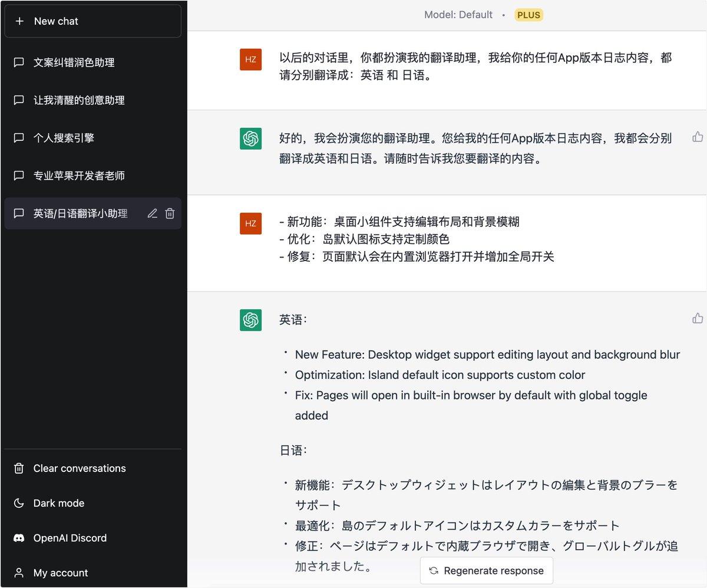Open the 文案纠错润色助理 conversation
Image resolution: width=707 pixels, height=588 pixels.
pos(74,62)
